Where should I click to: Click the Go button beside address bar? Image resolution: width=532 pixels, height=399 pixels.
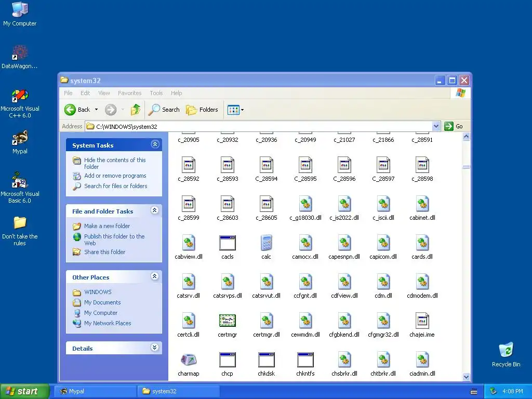(x=454, y=126)
